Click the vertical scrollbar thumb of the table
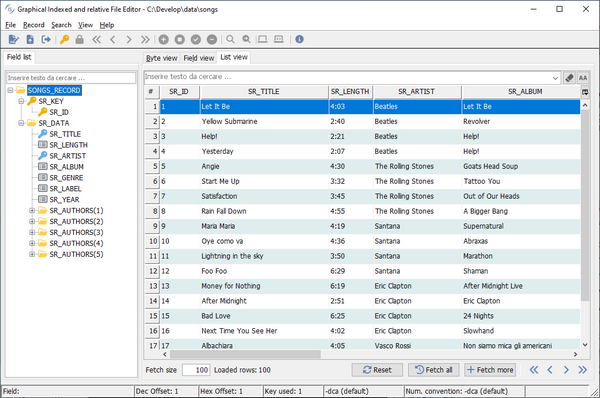The image size is (600, 398). pyautogui.click(x=585, y=206)
